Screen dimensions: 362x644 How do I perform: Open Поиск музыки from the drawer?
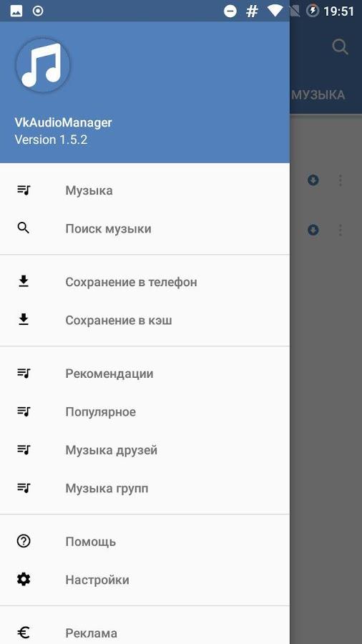145,229
